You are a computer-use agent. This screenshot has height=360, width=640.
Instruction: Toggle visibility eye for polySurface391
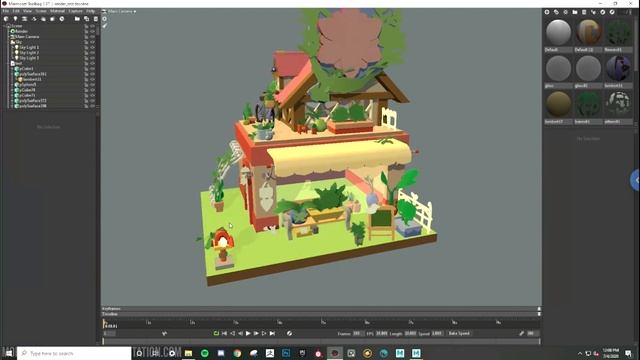pyautogui.click(x=93, y=74)
